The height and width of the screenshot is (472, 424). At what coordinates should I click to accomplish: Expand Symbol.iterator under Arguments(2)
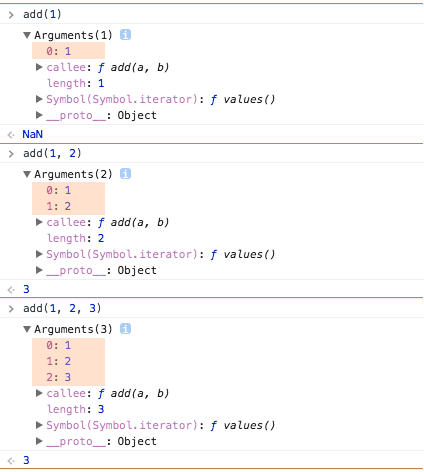click(x=39, y=254)
